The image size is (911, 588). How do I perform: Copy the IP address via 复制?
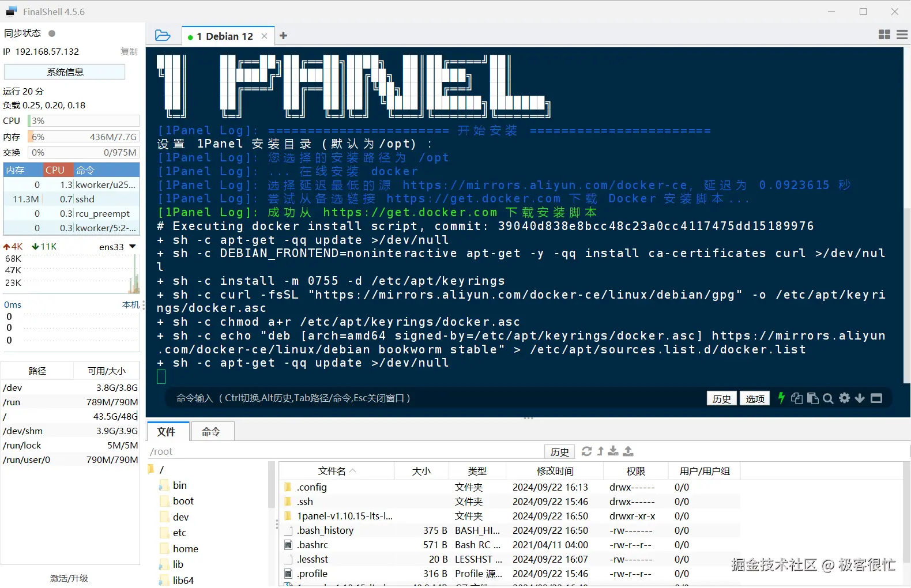click(129, 51)
